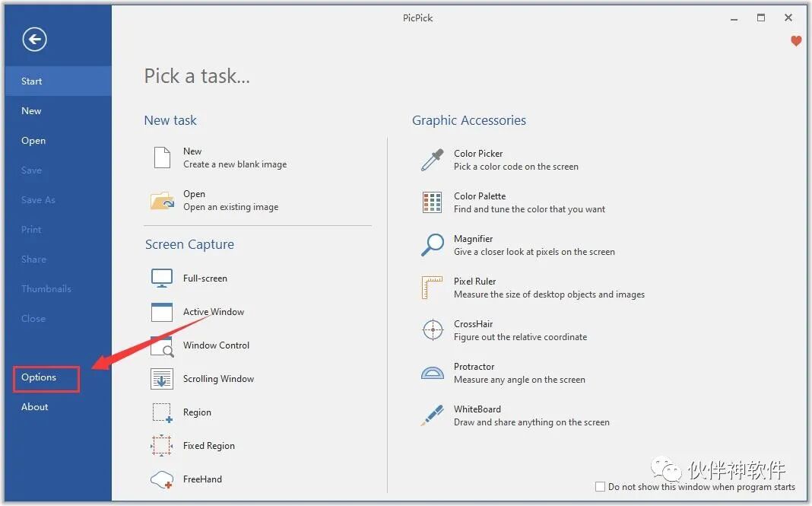812x506 pixels.
Task: Start a Full-screen capture via its label
Action: tap(205, 278)
